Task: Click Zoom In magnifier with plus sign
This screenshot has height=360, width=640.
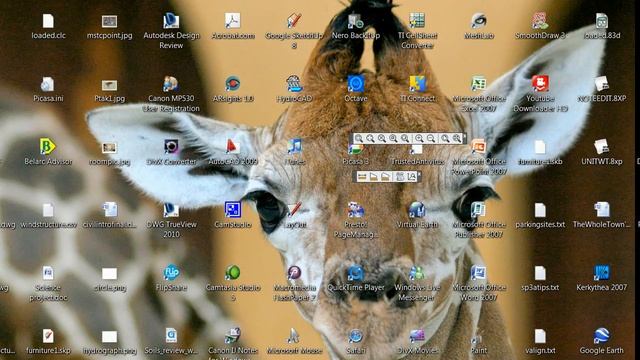Action: point(419,138)
